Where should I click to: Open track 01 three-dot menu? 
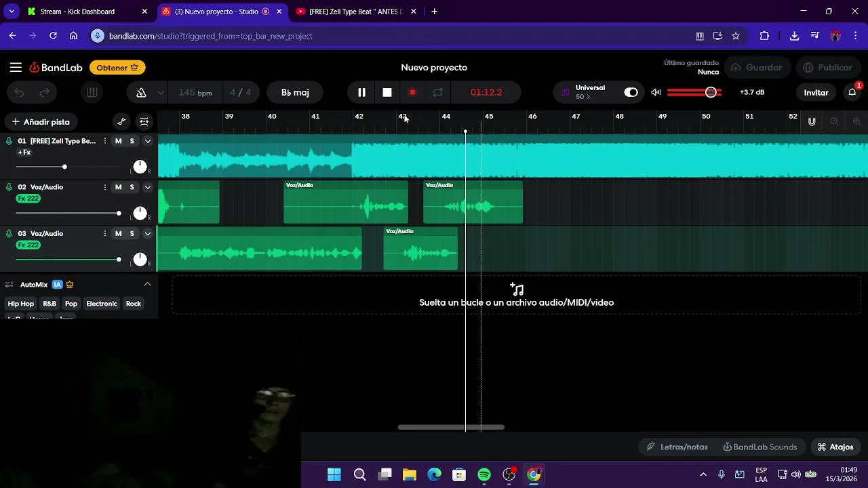point(104,141)
